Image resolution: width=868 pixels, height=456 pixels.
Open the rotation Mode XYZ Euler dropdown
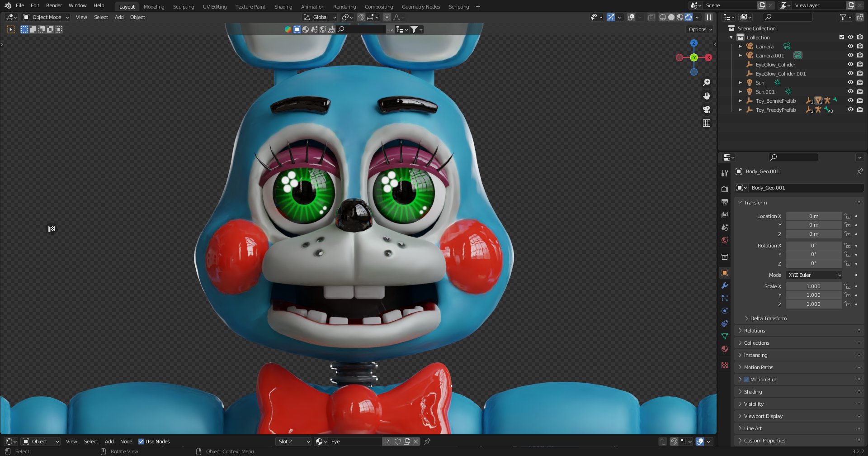(x=814, y=275)
